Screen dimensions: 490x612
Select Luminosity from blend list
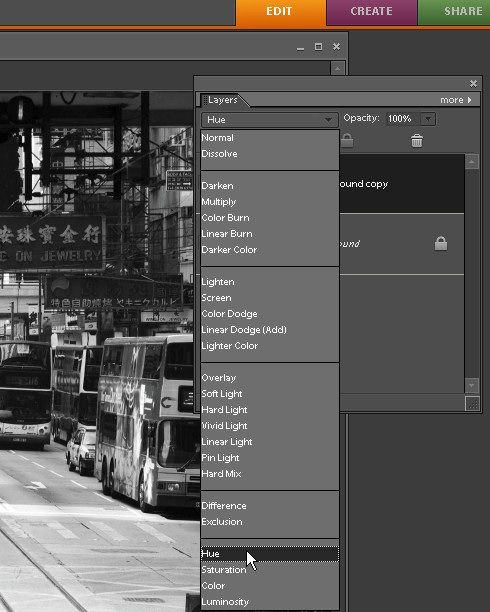pos(225,602)
